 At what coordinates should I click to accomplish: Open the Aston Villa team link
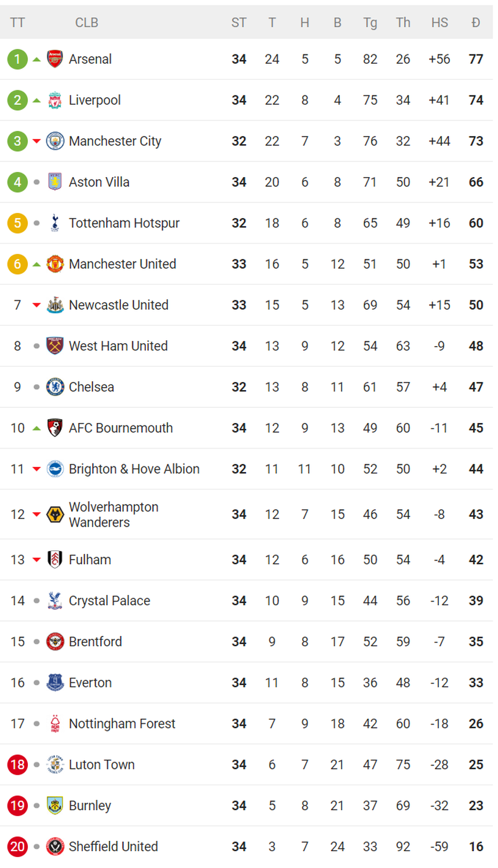pyautogui.click(x=99, y=182)
